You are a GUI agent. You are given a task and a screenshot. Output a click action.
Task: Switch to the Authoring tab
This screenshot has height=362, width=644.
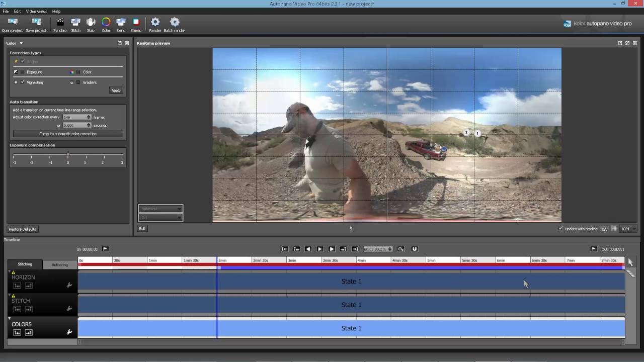click(60, 264)
